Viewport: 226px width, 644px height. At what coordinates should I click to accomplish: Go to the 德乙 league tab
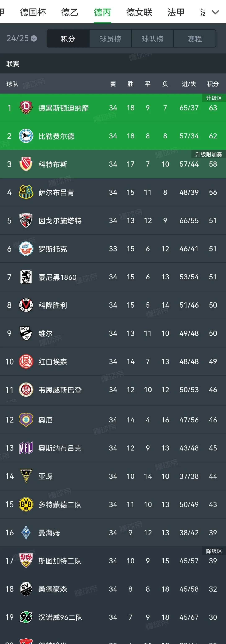70,12
